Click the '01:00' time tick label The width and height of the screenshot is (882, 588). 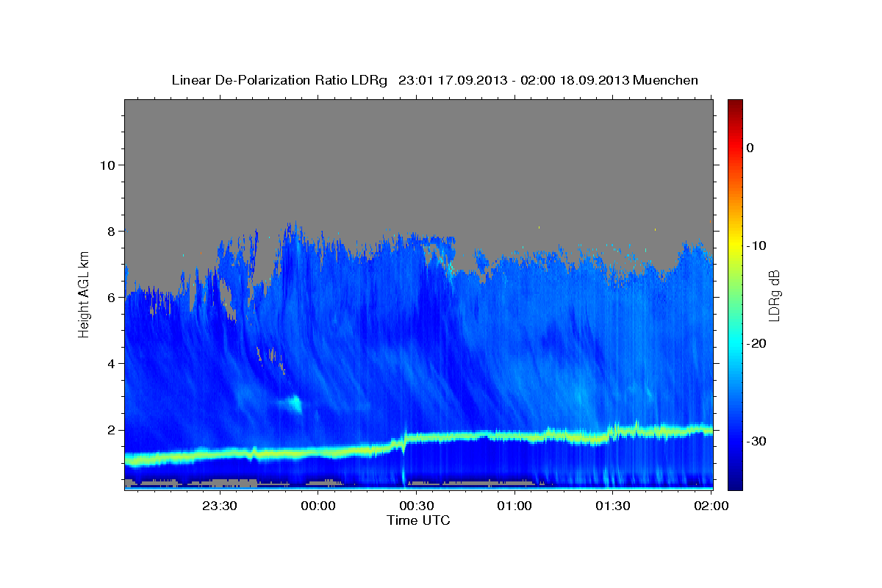(514, 506)
